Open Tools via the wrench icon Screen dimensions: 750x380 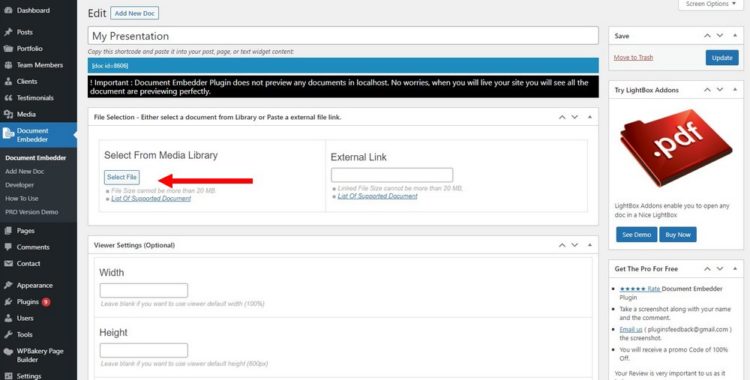(8, 335)
